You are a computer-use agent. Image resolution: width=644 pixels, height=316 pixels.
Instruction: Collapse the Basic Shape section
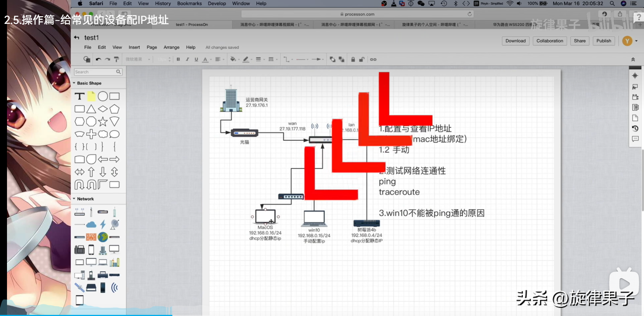74,83
